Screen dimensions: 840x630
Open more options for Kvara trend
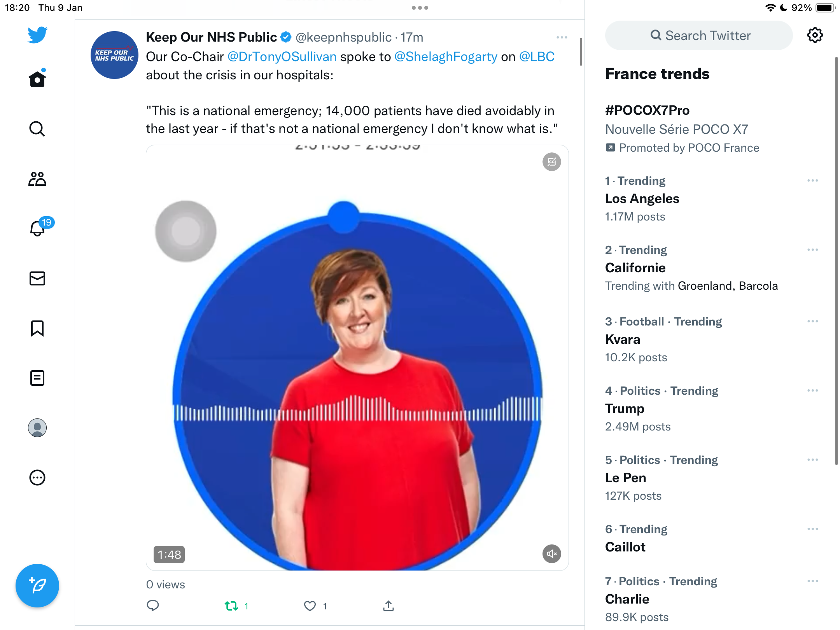[x=812, y=321]
